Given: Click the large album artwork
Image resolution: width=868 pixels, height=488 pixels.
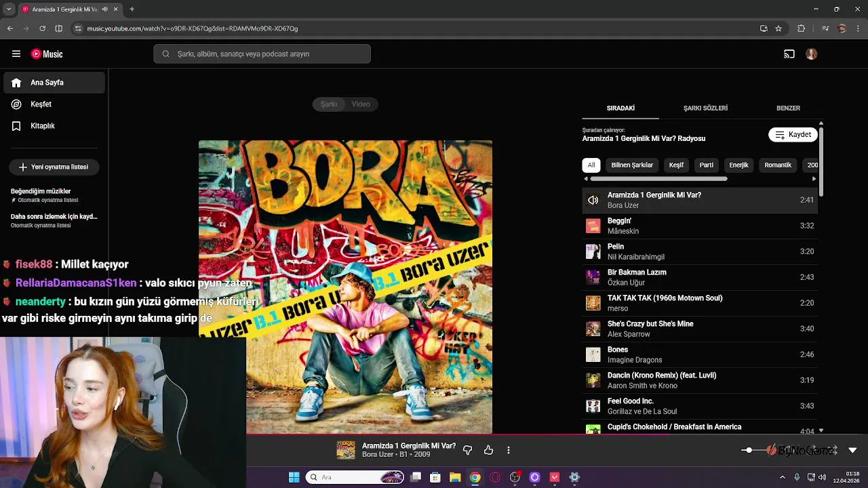Looking at the screenshot, I should tap(345, 287).
